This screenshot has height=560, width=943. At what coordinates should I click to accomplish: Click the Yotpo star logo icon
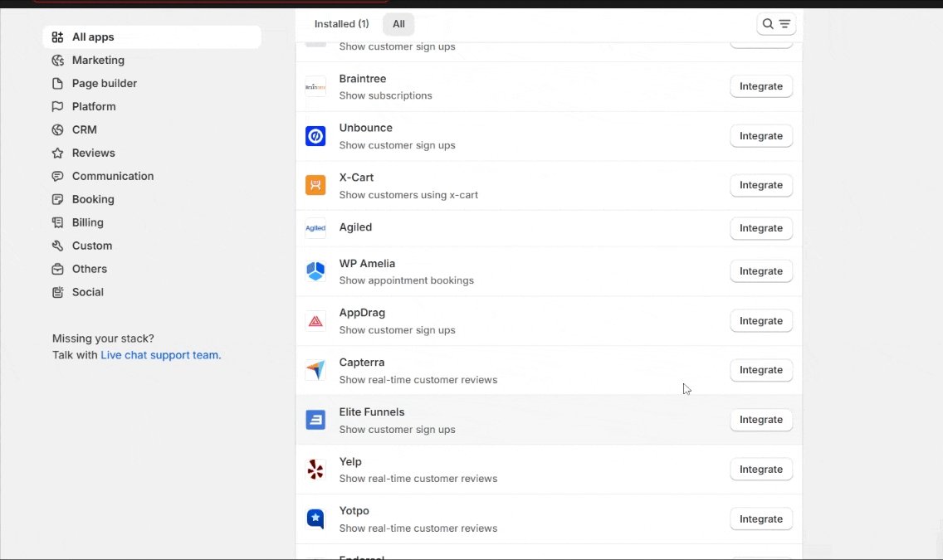click(x=315, y=519)
